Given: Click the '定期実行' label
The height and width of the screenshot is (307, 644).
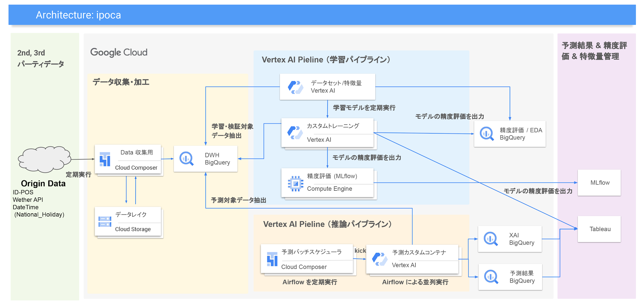Looking at the screenshot, I should pyautogui.click(x=78, y=175).
